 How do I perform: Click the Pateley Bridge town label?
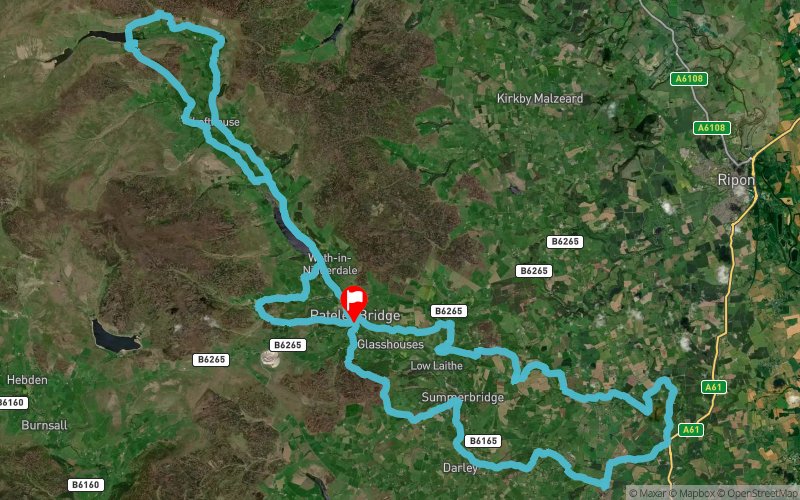(x=355, y=315)
